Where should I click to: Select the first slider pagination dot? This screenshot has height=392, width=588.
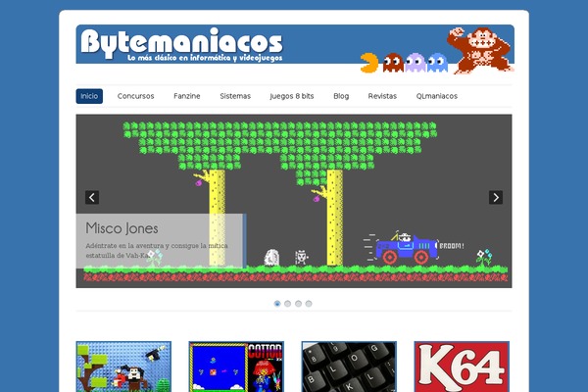(277, 304)
